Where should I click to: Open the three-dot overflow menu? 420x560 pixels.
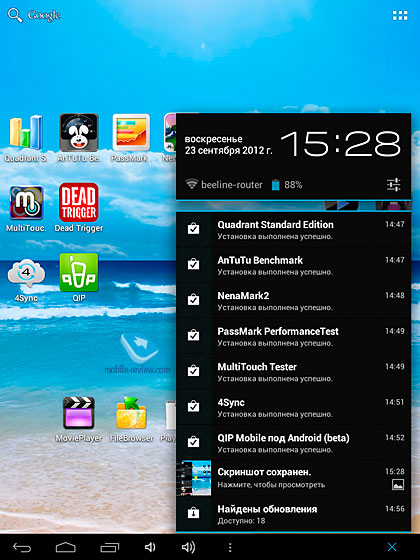point(230,547)
